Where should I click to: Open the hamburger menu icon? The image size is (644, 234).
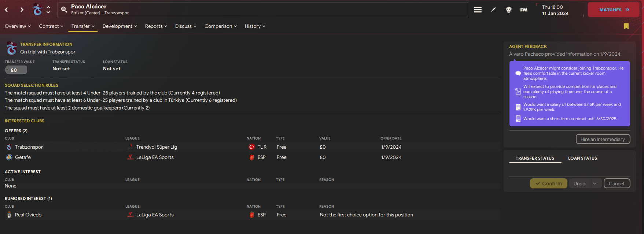478,10
